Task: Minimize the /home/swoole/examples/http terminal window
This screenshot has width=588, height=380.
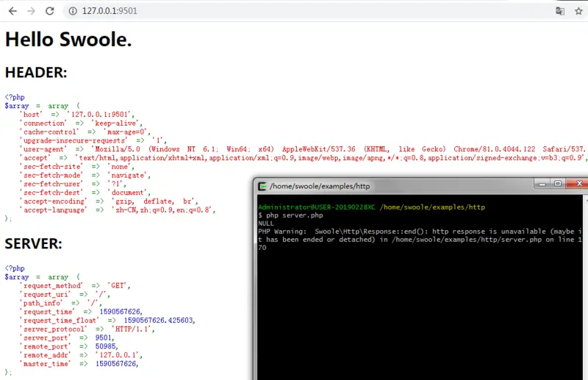Action: (x=542, y=184)
